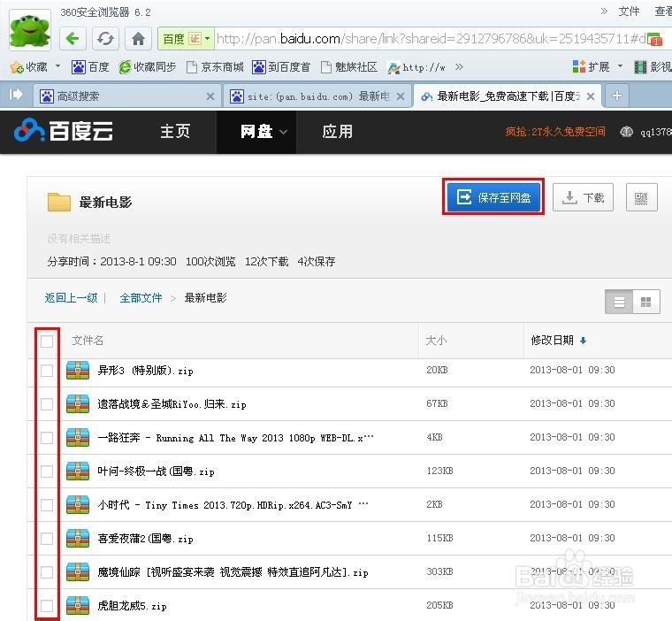
Task: Check the box for 小时代 Tiny Times
Action: tap(47, 505)
